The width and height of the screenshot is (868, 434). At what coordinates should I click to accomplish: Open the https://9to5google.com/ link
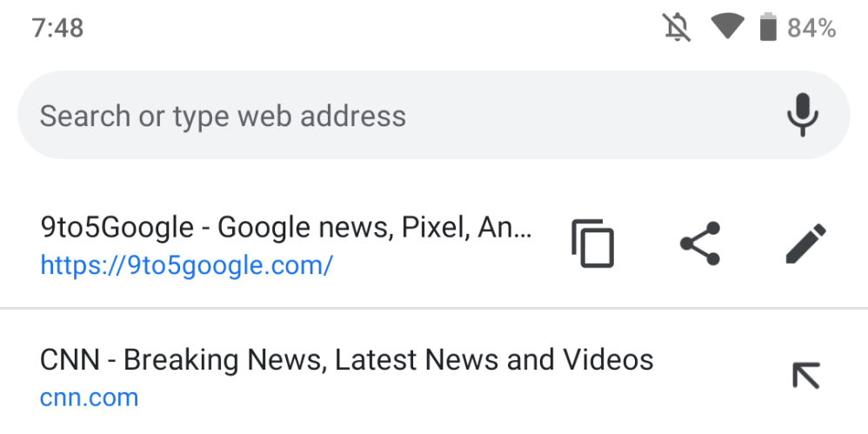click(x=186, y=264)
